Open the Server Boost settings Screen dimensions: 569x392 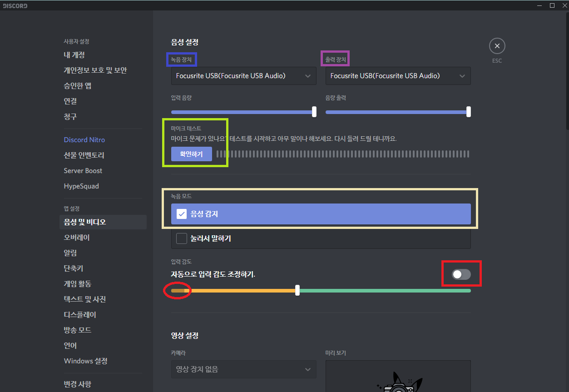point(83,170)
